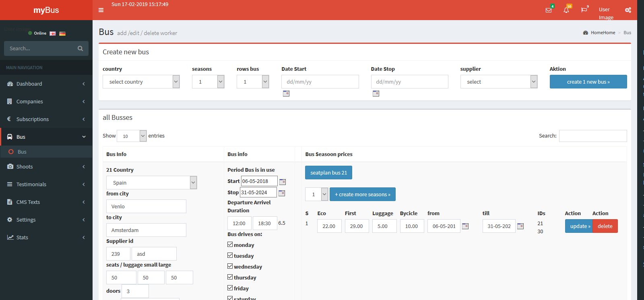Open the gears settings icon in header
The height and width of the screenshot is (300, 644).
click(628, 10)
